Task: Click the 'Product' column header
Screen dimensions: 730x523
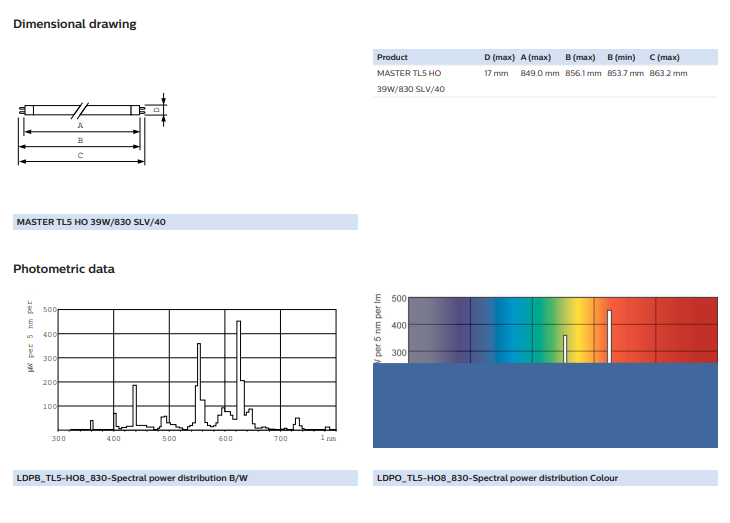Action: pyautogui.click(x=392, y=57)
